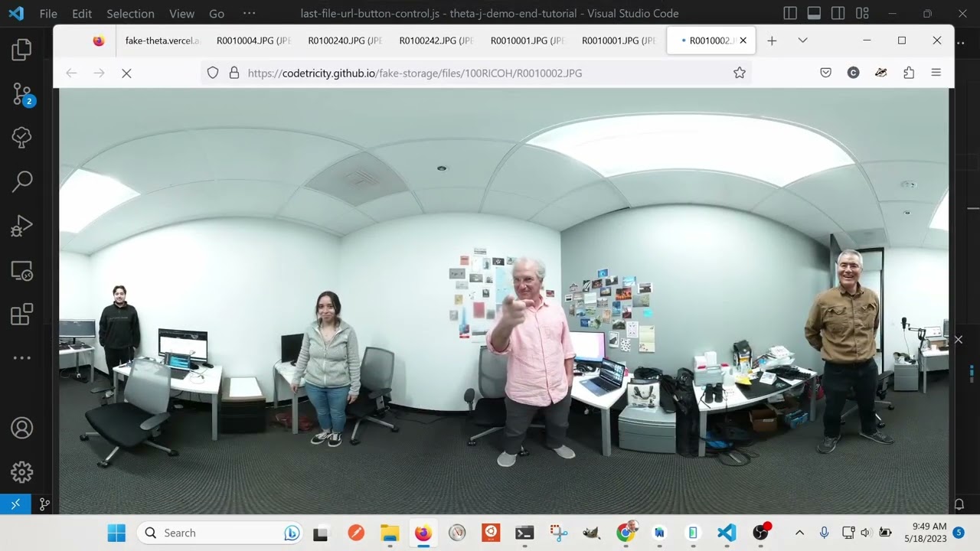980x551 pixels.
Task: Switch to the fake-theta.vercel tab
Action: [162, 41]
